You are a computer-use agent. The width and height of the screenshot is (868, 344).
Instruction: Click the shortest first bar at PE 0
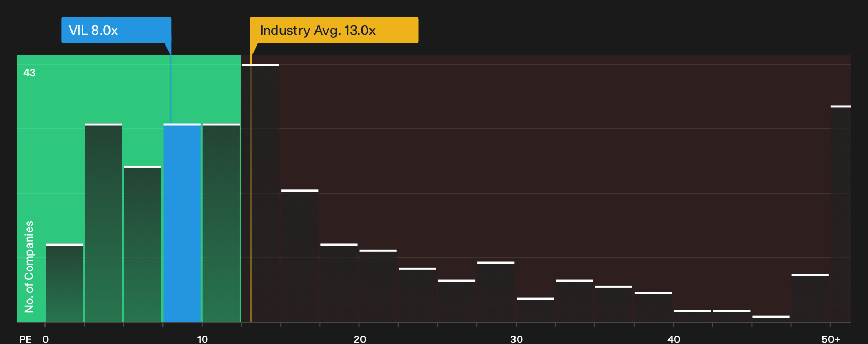click(64, 283)
